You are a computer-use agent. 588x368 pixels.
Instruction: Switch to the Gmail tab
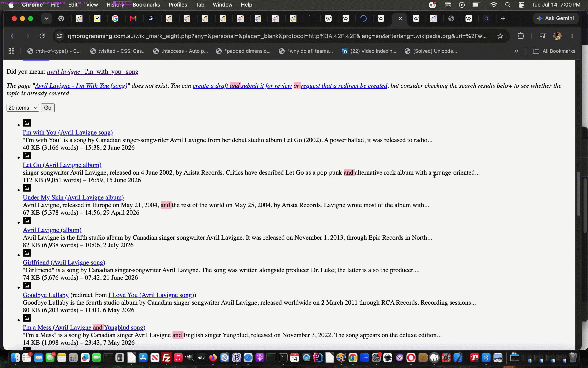pos(133,18)
